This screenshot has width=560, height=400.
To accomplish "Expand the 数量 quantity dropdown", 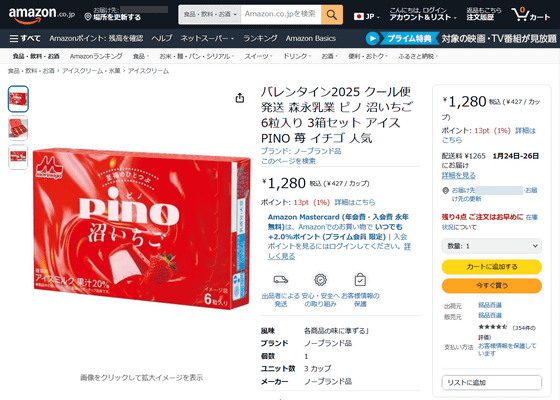I will point(491,246).
